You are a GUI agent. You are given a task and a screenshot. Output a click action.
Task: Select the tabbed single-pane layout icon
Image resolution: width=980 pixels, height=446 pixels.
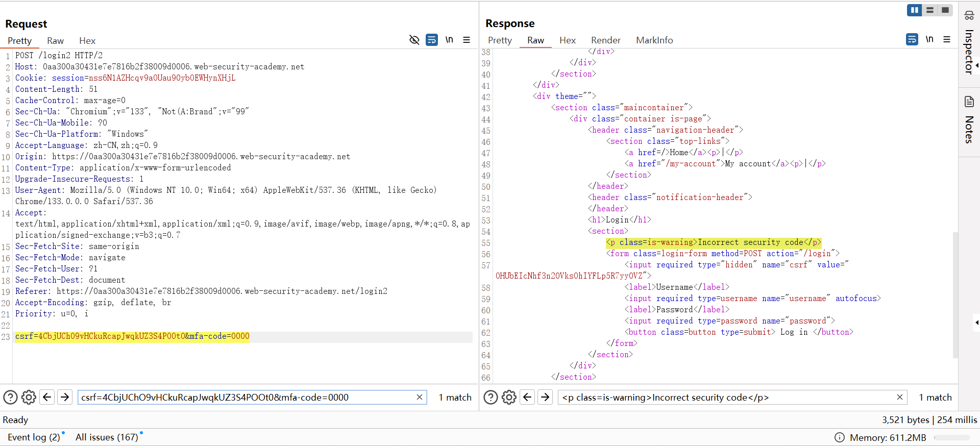945,10
